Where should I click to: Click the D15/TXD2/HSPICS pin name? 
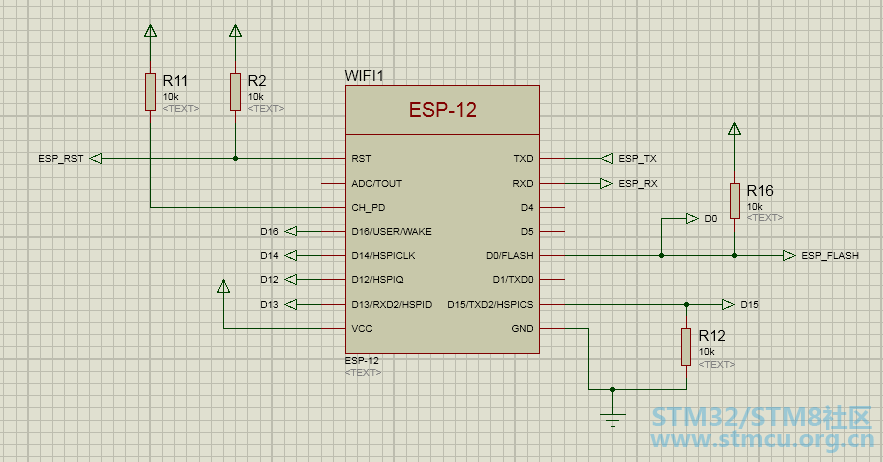coord(490,305)
